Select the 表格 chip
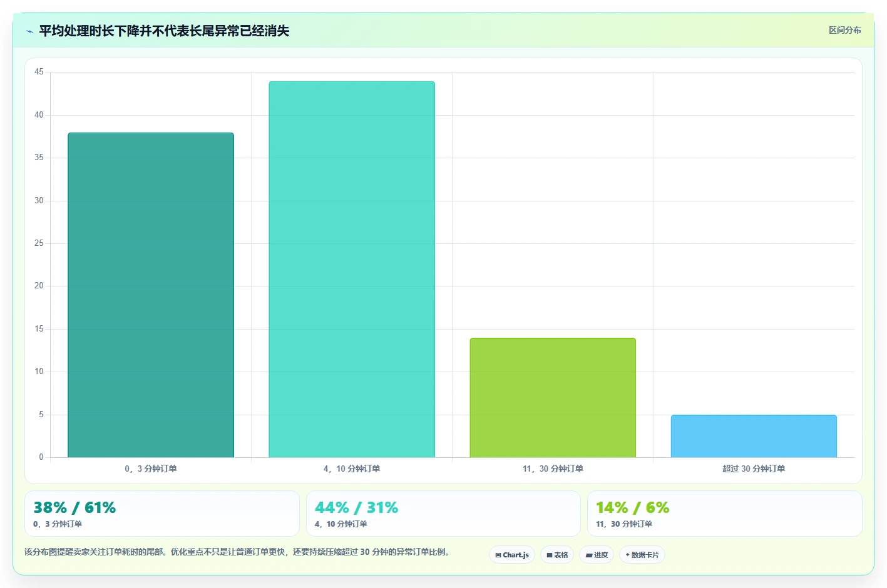Screen dimensions: 887x588 (x=557, y=555)
